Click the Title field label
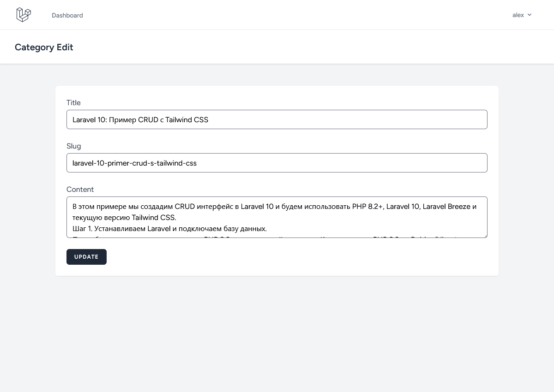Screen dimensions: 554x392 (x=73, y=103)
